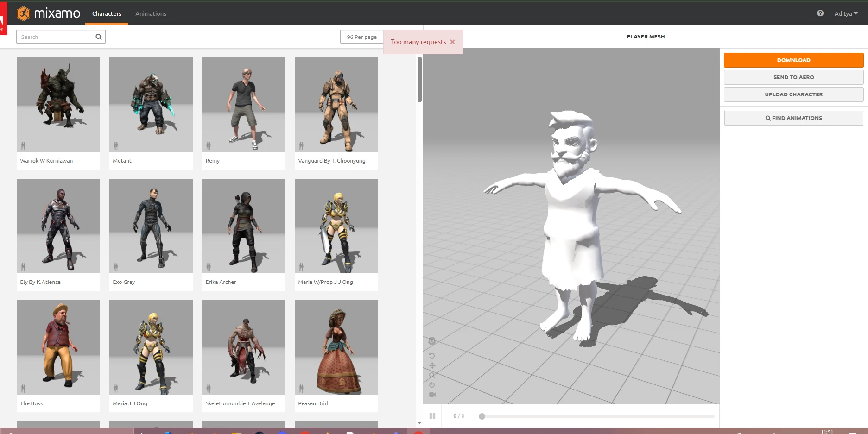
Task: Click the Too many requests message text
Action: pos(418,42)
